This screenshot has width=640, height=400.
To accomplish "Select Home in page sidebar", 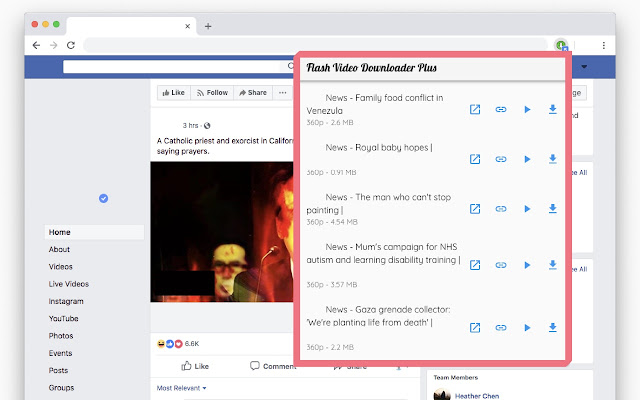I will (94, 232).
